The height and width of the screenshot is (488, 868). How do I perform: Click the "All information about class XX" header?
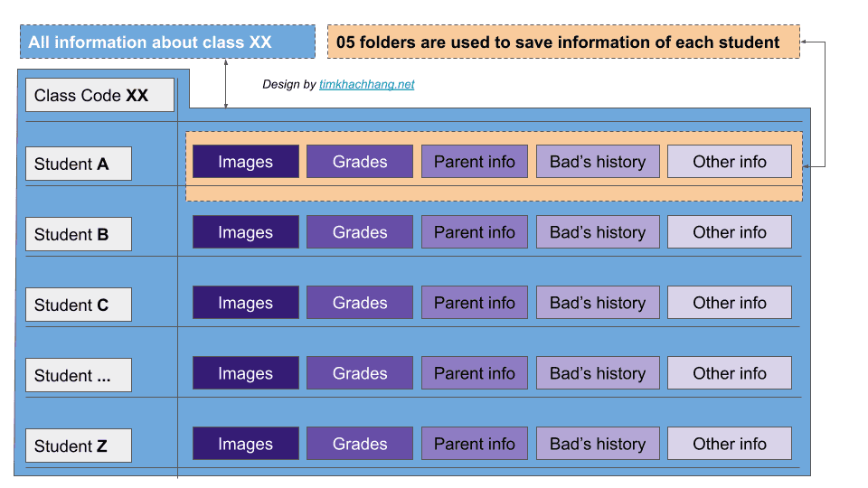click(x=167, y=42)
